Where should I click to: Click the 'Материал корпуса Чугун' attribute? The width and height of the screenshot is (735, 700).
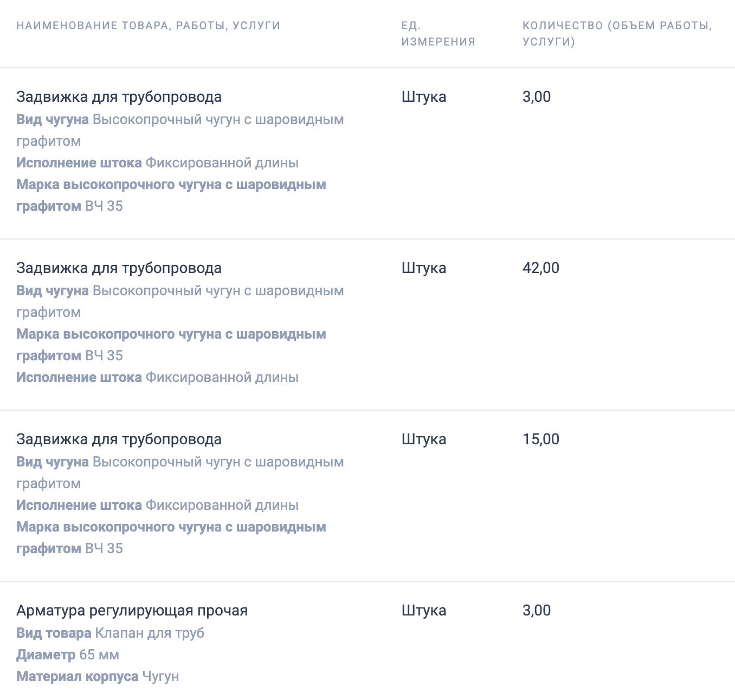98,676
